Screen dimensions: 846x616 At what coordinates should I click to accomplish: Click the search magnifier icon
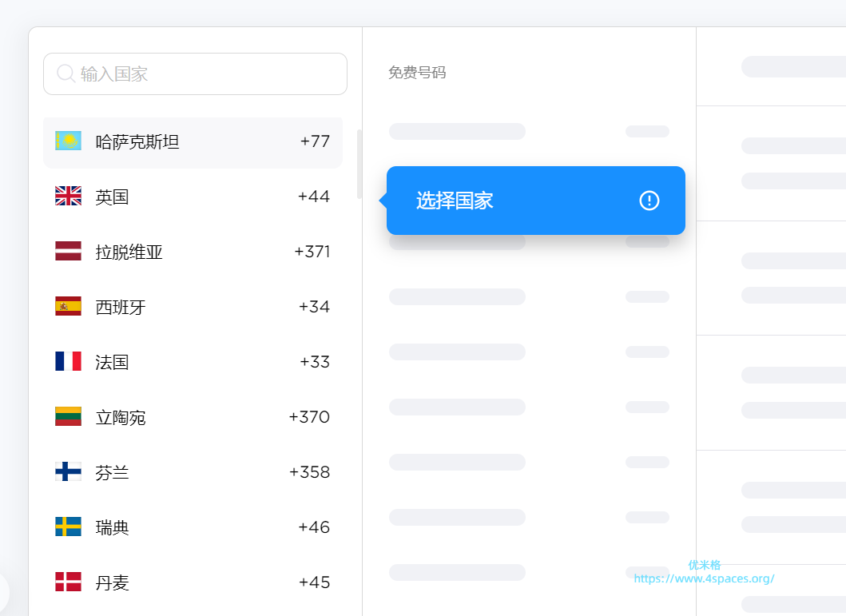66,74
